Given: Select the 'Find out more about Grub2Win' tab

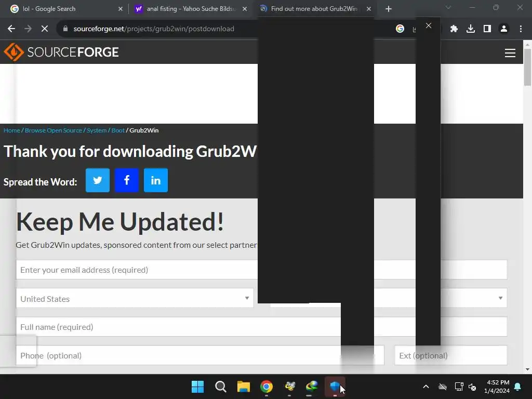Looking at the screenshot, I should pyautogui.click(x=314, y=9).
